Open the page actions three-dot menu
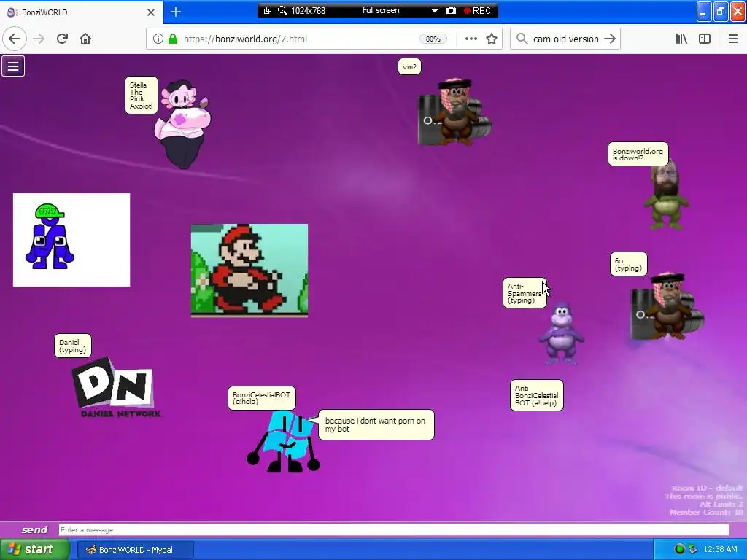Screen dimensions: 747x560 click(471, 39)
